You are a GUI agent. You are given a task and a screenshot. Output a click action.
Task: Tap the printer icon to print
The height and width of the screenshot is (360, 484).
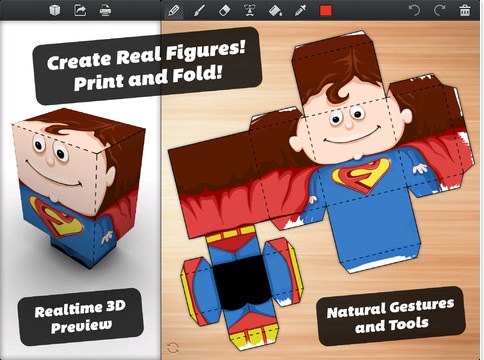105,10
